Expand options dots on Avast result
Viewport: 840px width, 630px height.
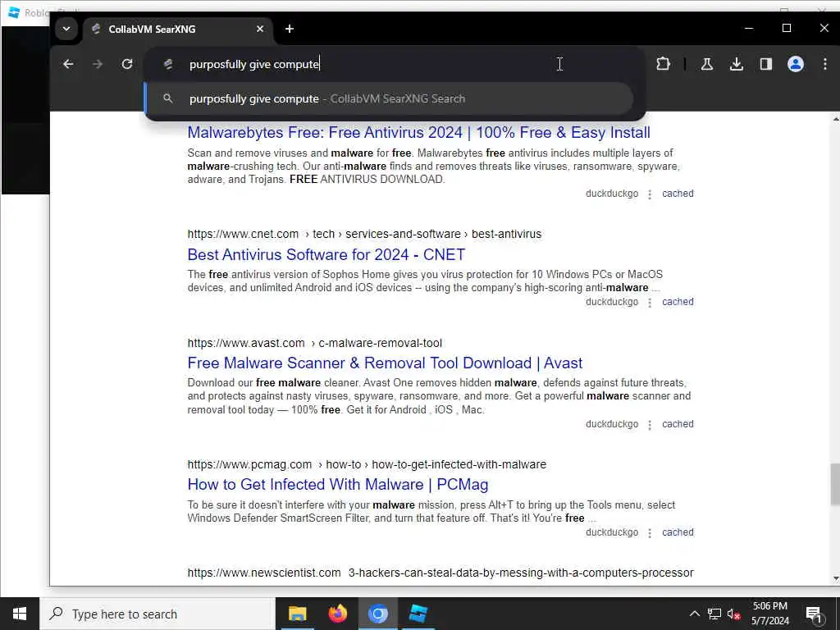tap(650, 425)
